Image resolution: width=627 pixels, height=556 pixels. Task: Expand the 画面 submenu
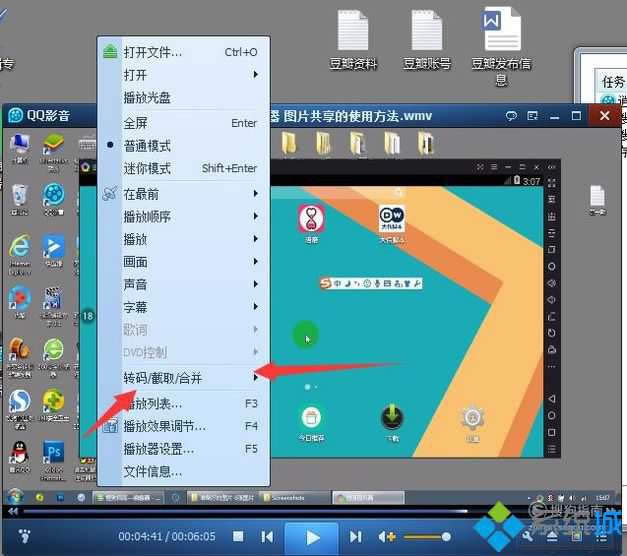pos(184,262)
